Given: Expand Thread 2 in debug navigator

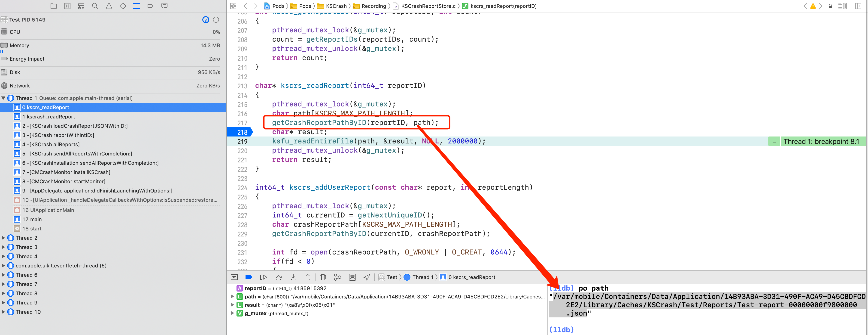Looking at the screenshot, I should click(x=3, y=238).
